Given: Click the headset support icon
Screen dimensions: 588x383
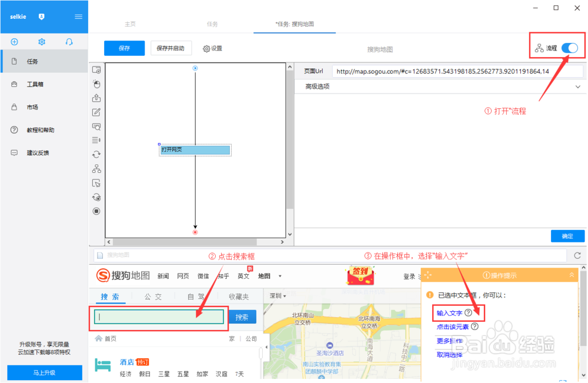Looking at the screenshot, I should point(69,42).
